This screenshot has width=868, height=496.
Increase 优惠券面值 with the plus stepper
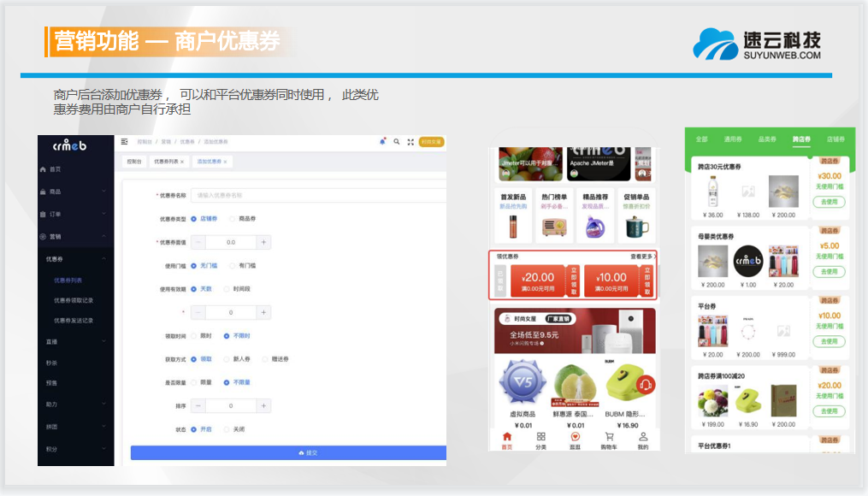pos(264,243)
